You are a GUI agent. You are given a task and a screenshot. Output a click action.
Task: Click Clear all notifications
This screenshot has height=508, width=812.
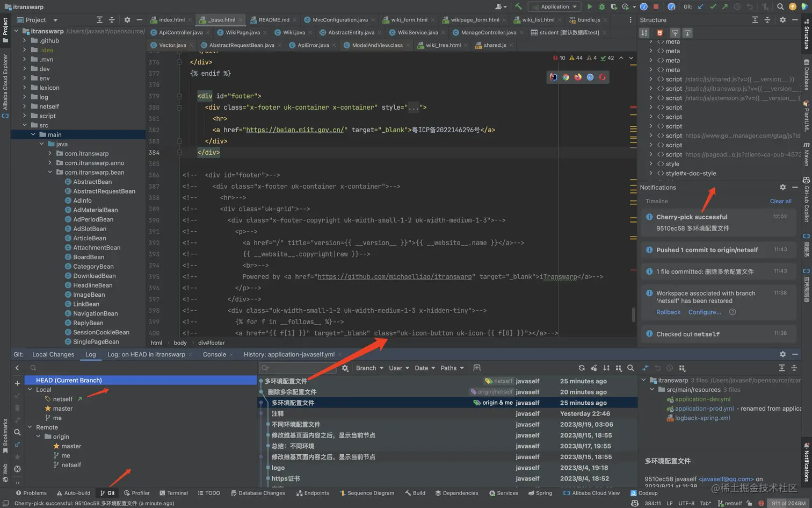[780, 201]
